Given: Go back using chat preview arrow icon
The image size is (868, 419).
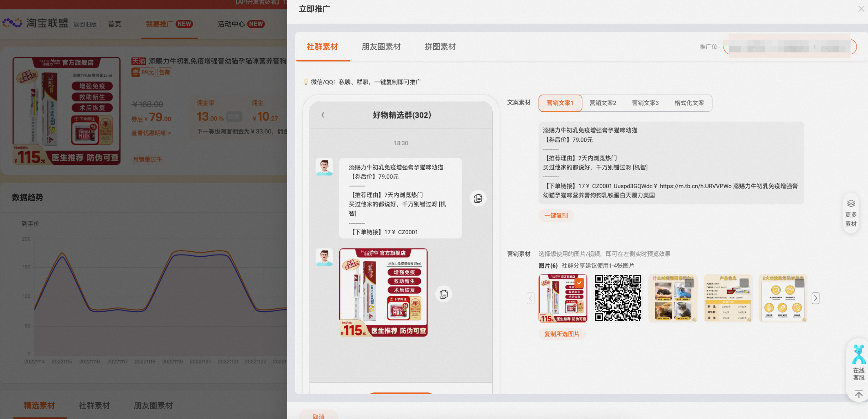Looking at the screenshot, I should 323,115.
